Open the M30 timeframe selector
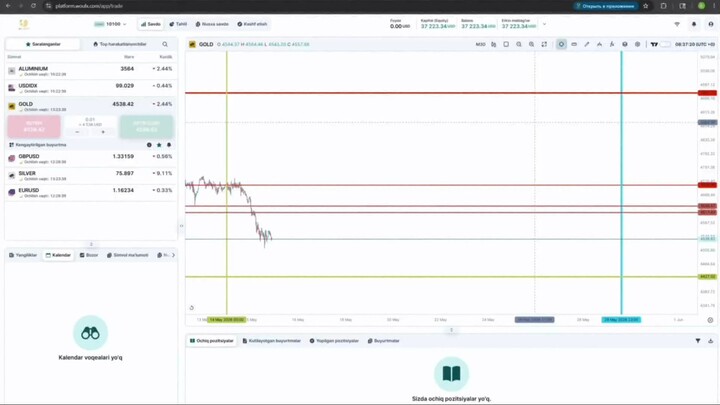Viewport: 720px width, 405px height. pos(480,45)
